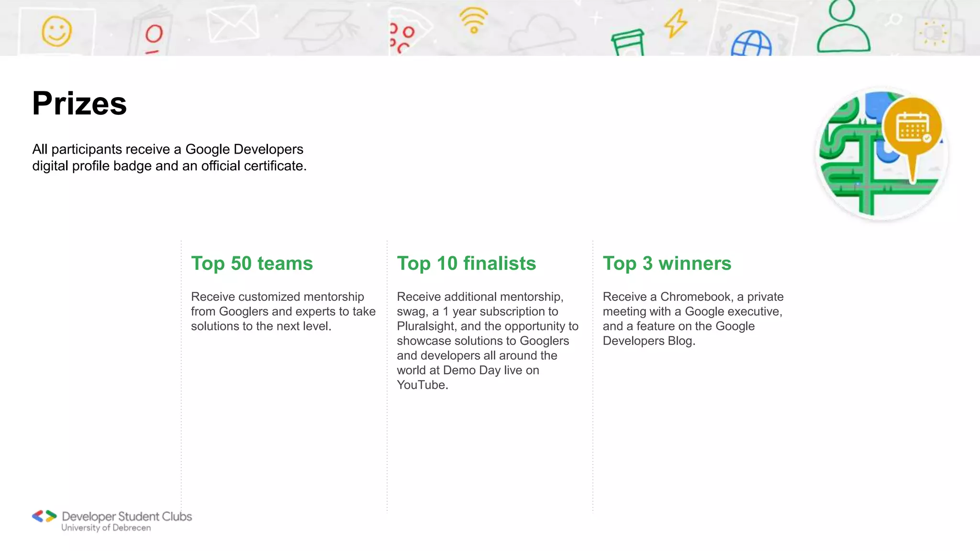Click the gray envelope mail icon
Image resolution: width=980 pixels, height=551 pixels.
232,23
